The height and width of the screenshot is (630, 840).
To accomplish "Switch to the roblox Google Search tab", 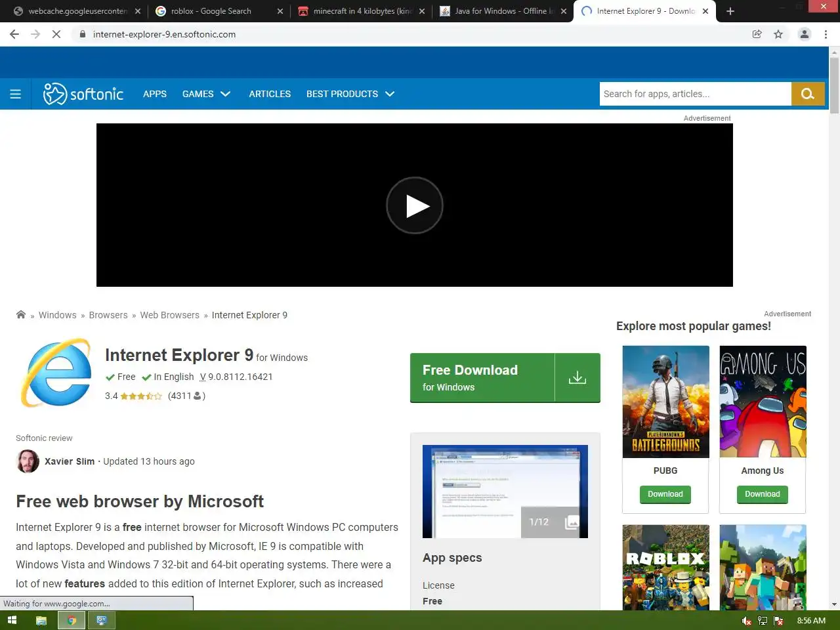I will click(219, 11).
